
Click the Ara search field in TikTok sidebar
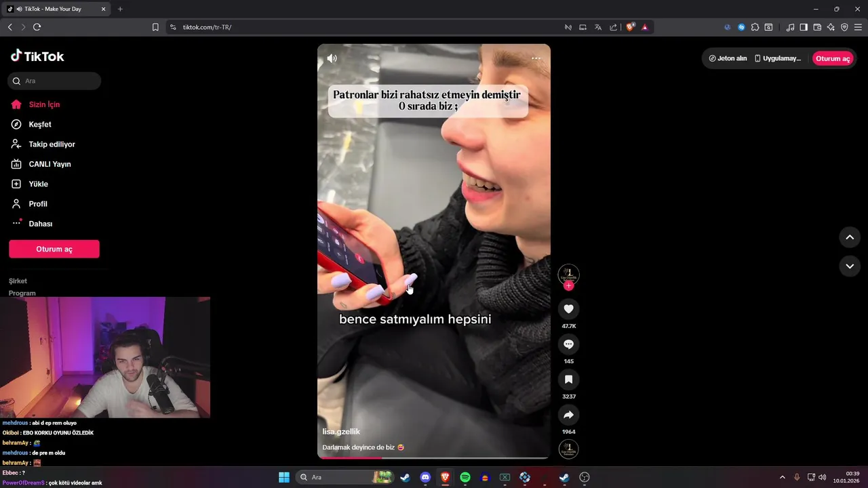(54, 81)
